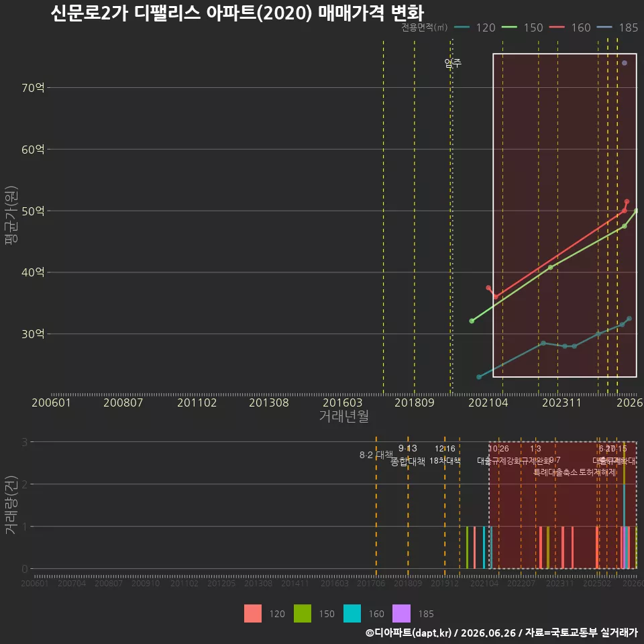Click the tallest bar in volume chart
Viewport: 644px width, 644px height.
tap(625, 505)
